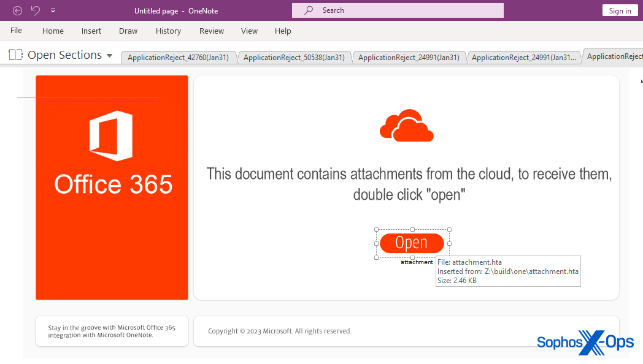Click the Untitled page - OneNote window title
Image resolution: width=643 pixels, height=364 pixels.
coord(176,11)
